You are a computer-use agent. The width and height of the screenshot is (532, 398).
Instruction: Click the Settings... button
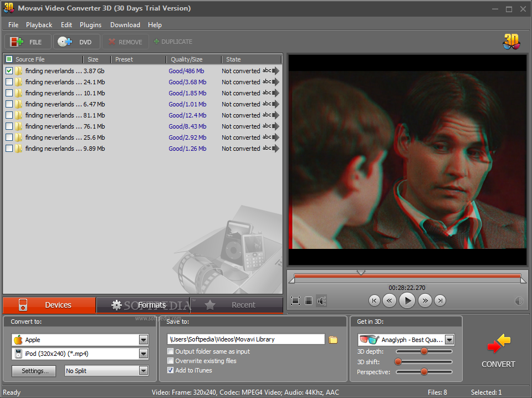(x=35, y=371)
